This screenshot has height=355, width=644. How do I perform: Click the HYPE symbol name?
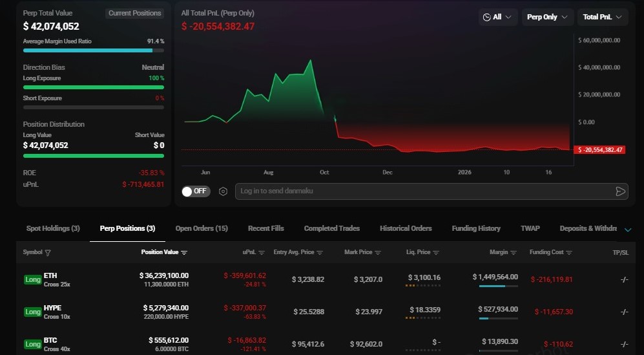tap(52, 308)
